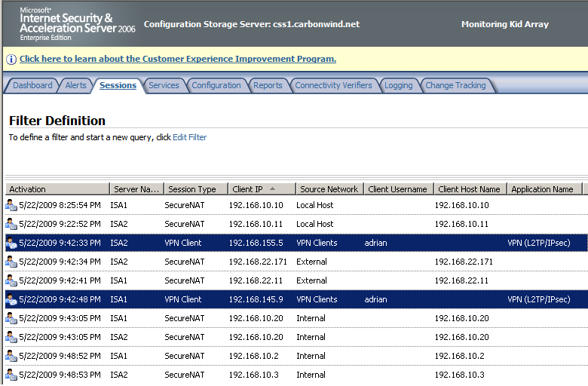This screenshot has height=386, width=588.
Task: Open the Change Tracking tab
Action: click(455, 85)
